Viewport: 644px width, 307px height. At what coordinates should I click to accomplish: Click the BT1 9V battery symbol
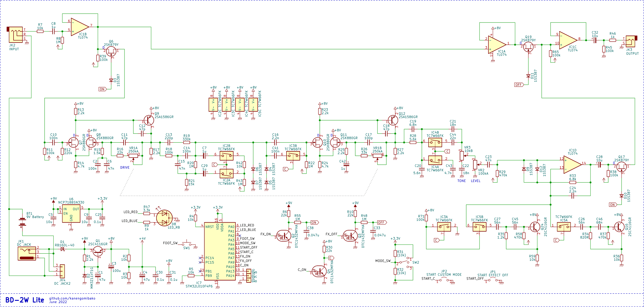pyautogui.click(x=22, y=222)
